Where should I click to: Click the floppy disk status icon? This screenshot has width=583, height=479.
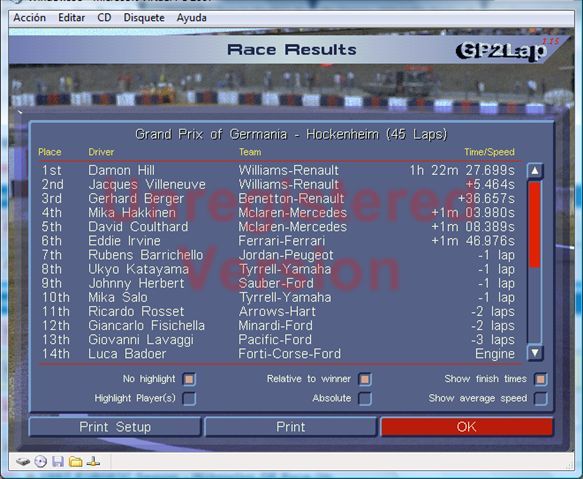click(x=58, y=462)
